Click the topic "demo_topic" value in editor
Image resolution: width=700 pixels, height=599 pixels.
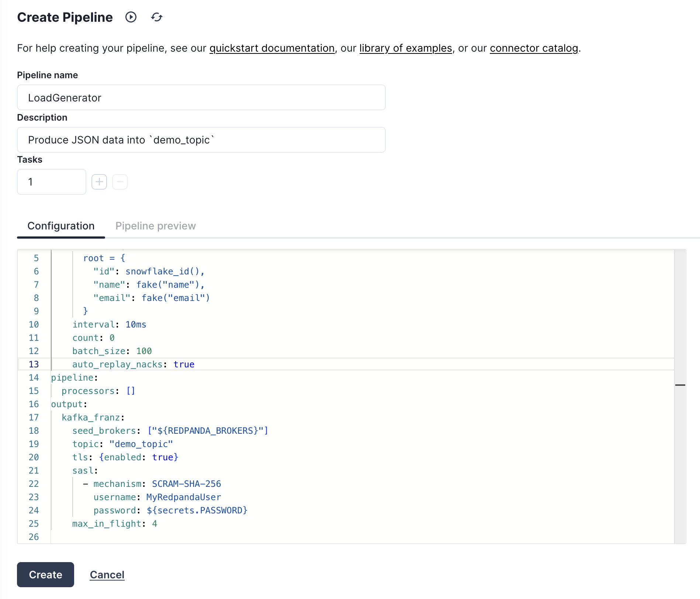point(141,444)
